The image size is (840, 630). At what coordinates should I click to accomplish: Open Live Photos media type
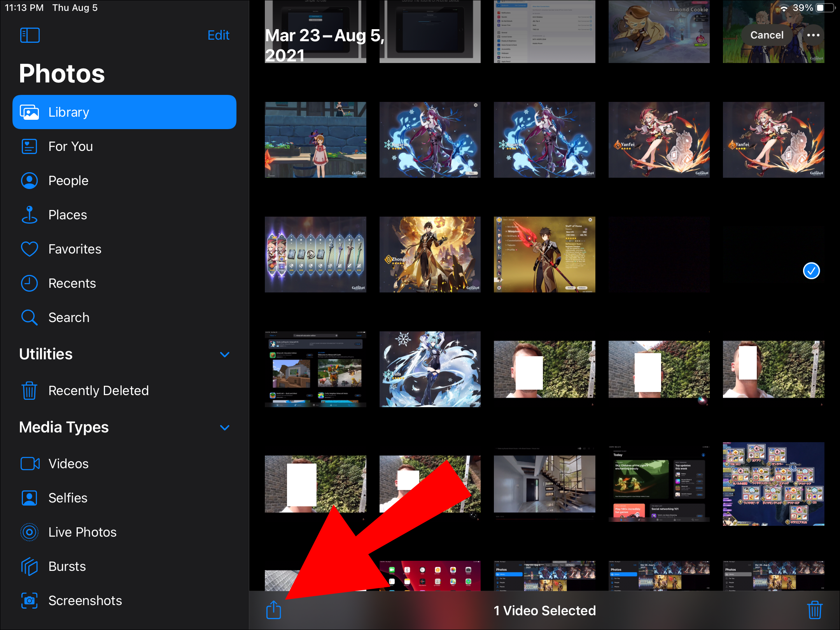pos(82,532)
